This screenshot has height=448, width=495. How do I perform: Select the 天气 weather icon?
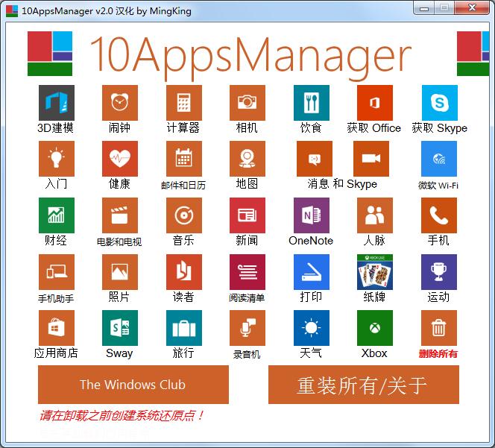tap(312, 328)
